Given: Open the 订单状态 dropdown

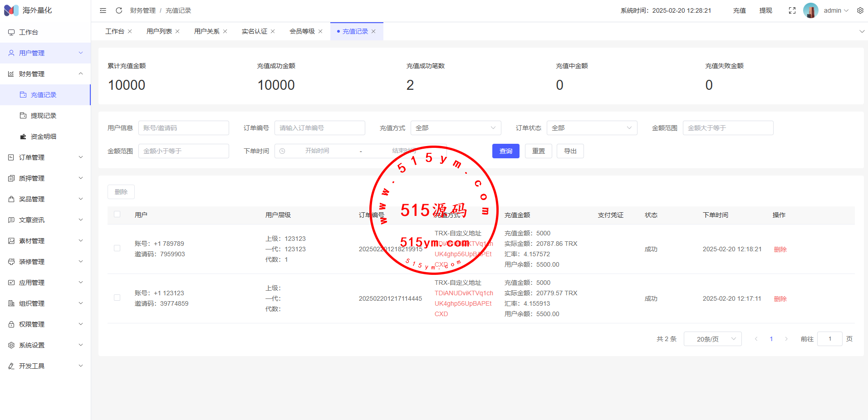Looking at the screenshot, I should [x=592, y=128].
